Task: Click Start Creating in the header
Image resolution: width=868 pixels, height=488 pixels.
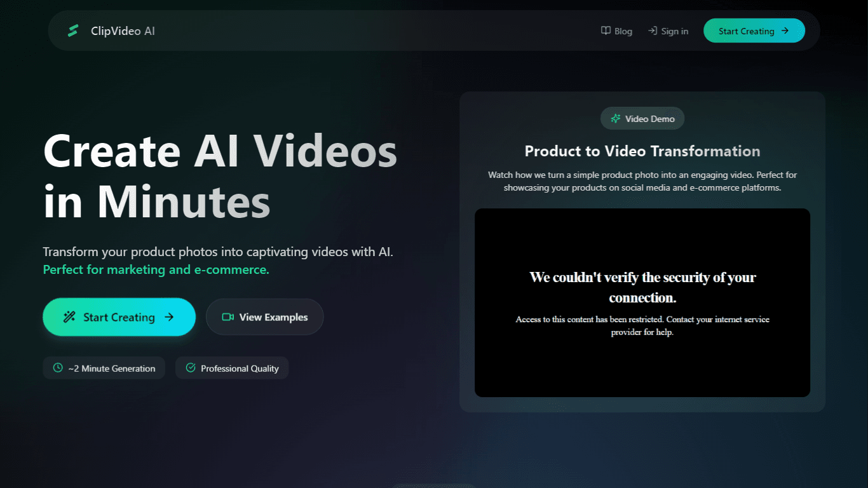Action: click(754, 30)
